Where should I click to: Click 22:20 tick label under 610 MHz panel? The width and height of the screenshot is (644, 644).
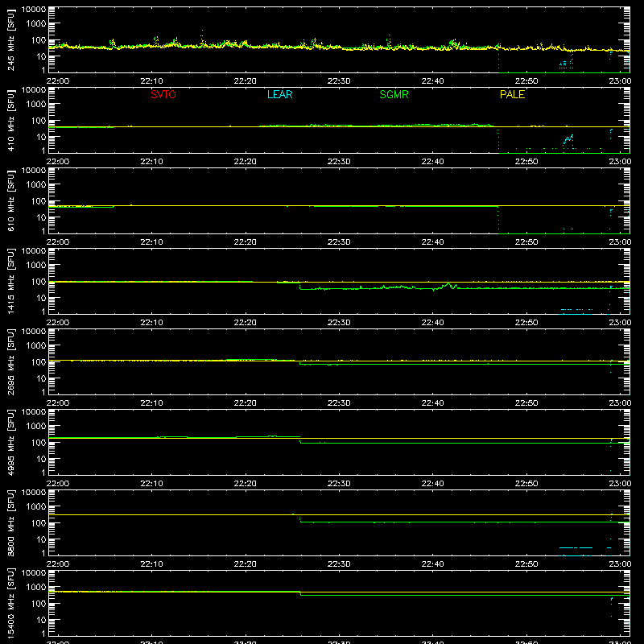(x=246, y=242)
